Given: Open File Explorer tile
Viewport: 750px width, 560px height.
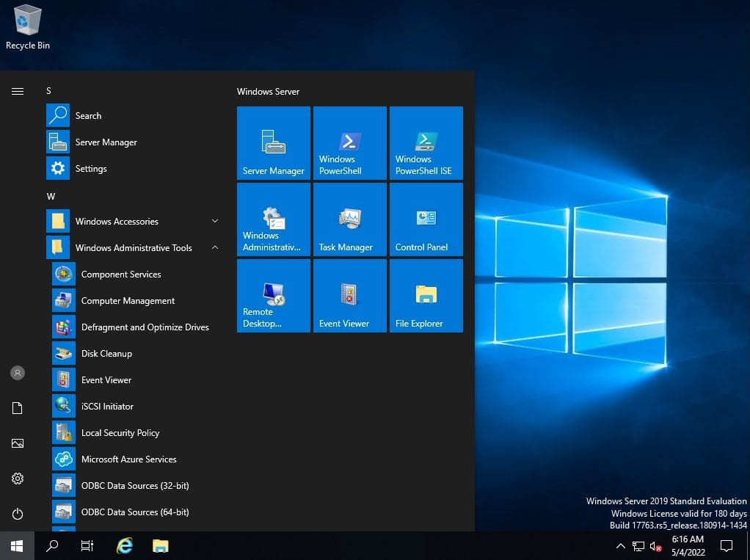Looking at the screenshot, I should coord(426,296).
